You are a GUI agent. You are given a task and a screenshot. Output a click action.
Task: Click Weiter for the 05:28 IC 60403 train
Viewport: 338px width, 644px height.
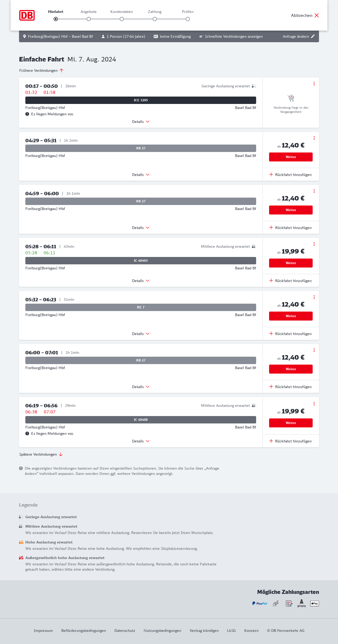291,263
